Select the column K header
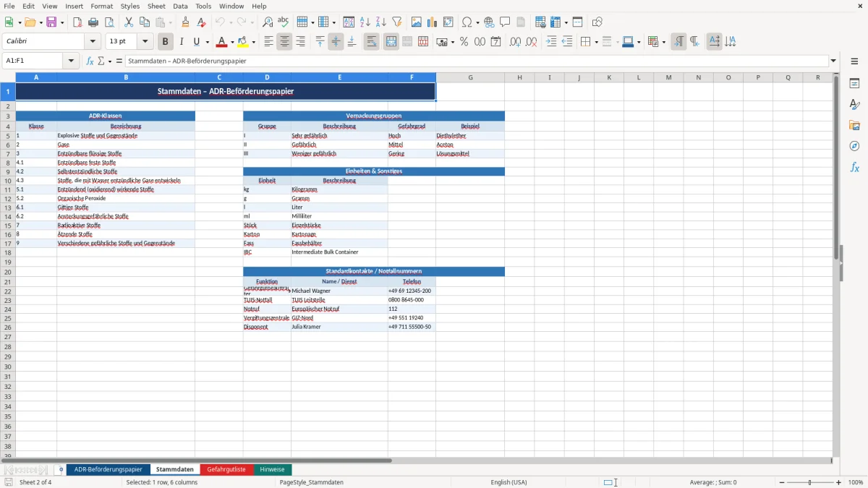Screen dimensions: 868x488 coord(609,77)
